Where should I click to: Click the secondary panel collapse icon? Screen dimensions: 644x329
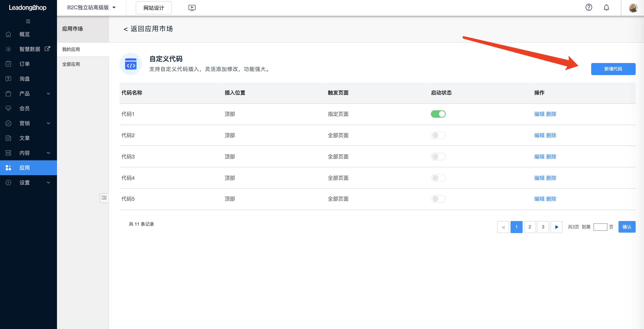(104, 198)
